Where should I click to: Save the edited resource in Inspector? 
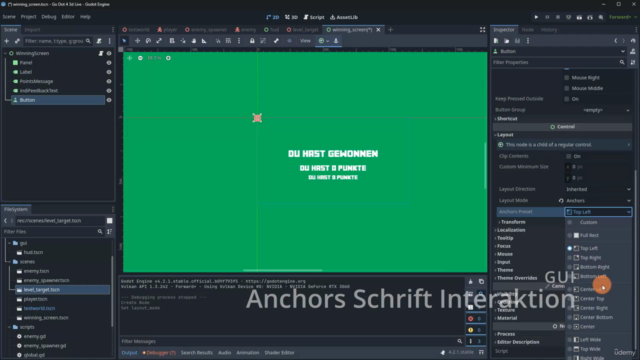[x=517, y=41]
